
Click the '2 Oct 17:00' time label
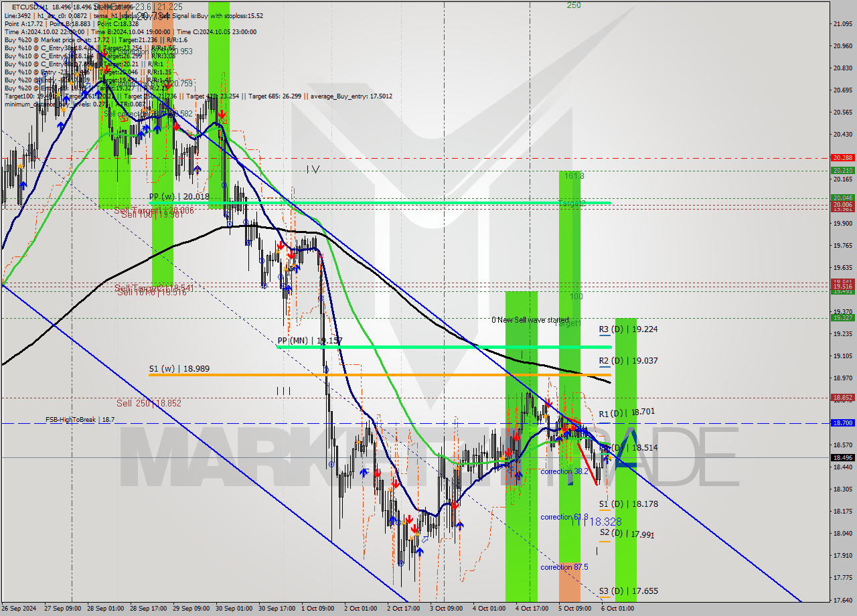pyautogui.click(x=404, y=609)
